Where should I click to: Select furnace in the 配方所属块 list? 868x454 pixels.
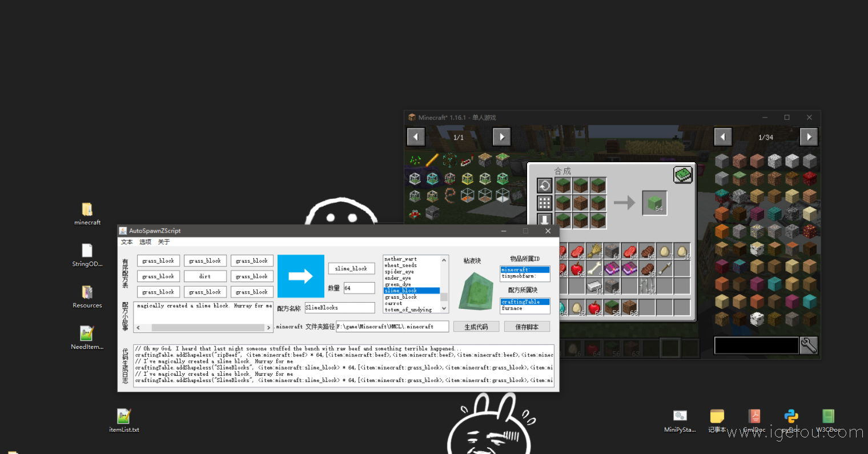525,308
